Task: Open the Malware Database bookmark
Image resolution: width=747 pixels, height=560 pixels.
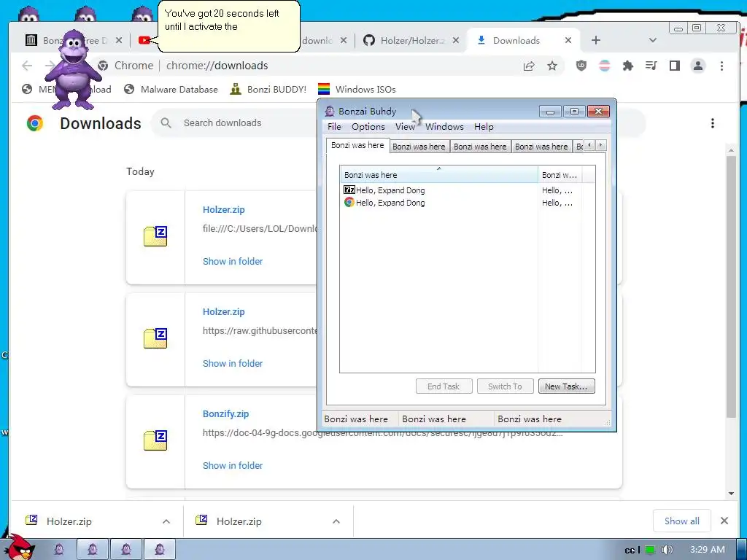Action: 171,90
